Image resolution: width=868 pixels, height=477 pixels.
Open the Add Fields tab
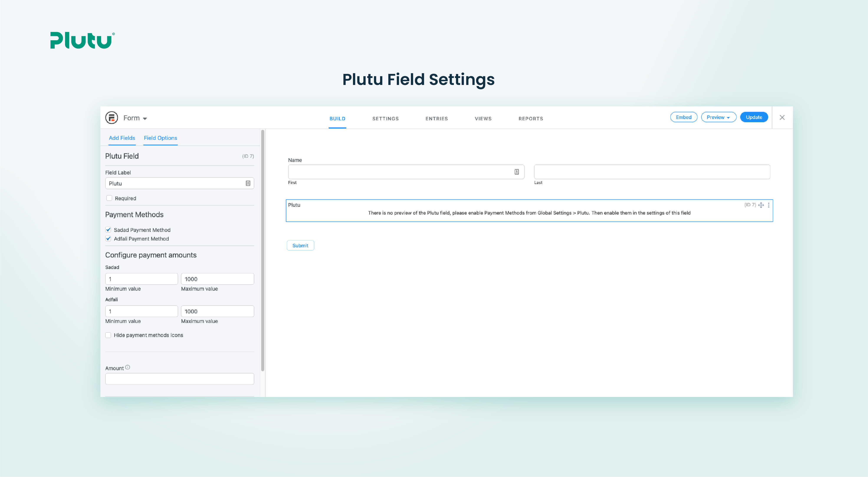point(122,138)
